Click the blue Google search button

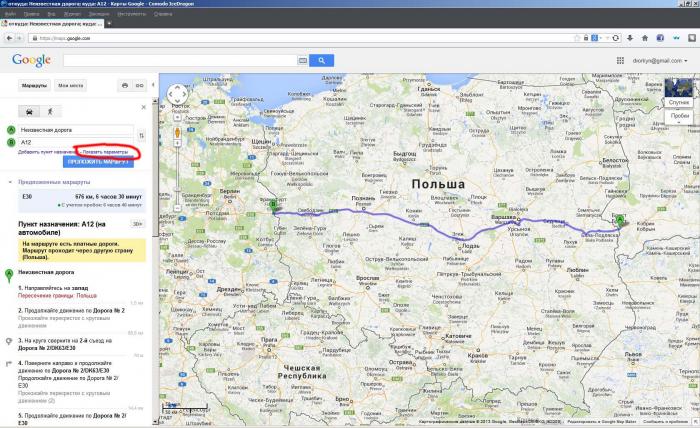tap(320, 60)
